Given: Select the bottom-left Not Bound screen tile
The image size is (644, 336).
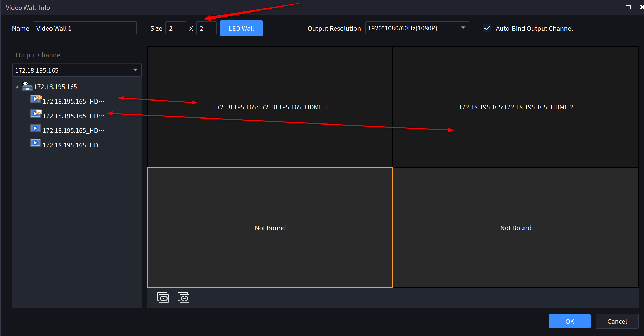Looking at the screenshot, I should (x=270, y=228).
